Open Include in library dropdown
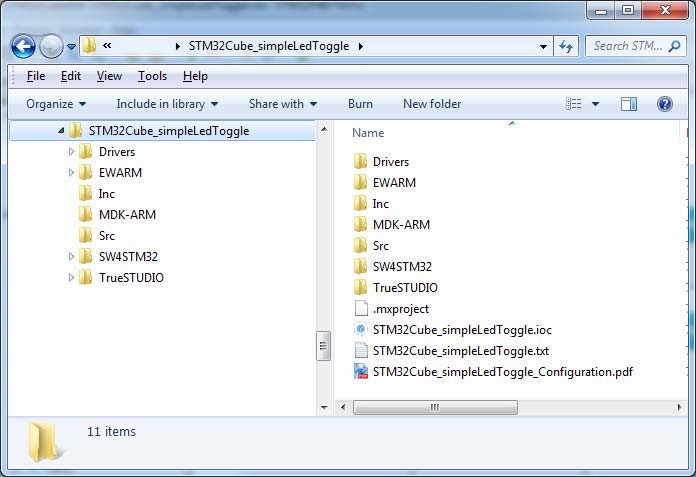 (x=167, y=104)
